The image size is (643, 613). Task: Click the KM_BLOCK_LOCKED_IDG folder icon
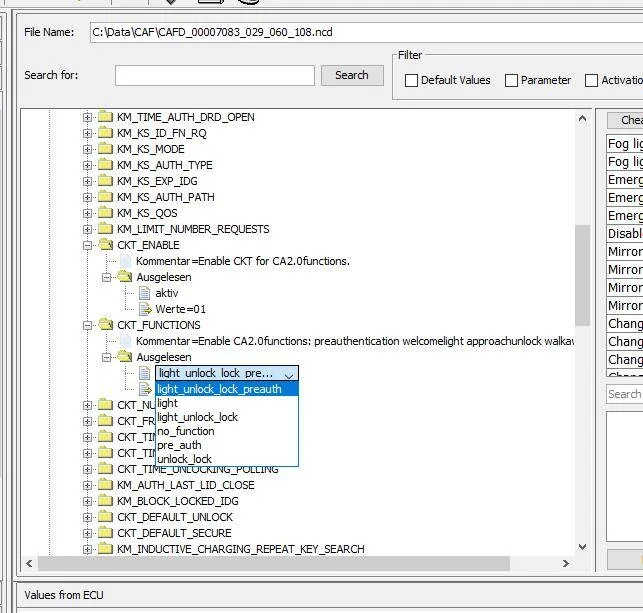click(105, 501)
